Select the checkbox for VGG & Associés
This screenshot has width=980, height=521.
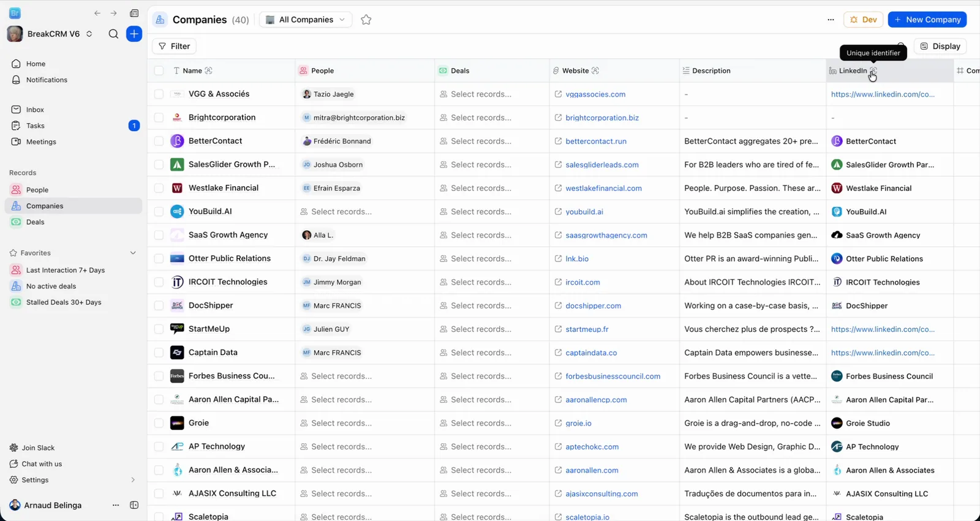pos(159,94)
